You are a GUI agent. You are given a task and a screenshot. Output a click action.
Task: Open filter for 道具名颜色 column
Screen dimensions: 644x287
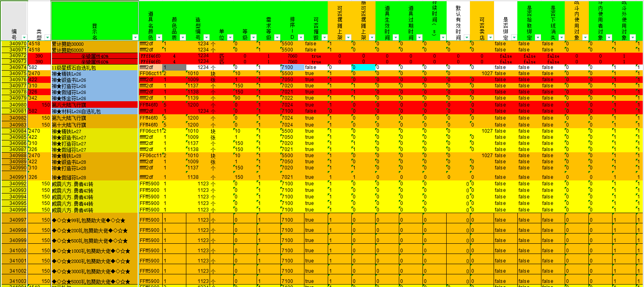tap(159, 38)
